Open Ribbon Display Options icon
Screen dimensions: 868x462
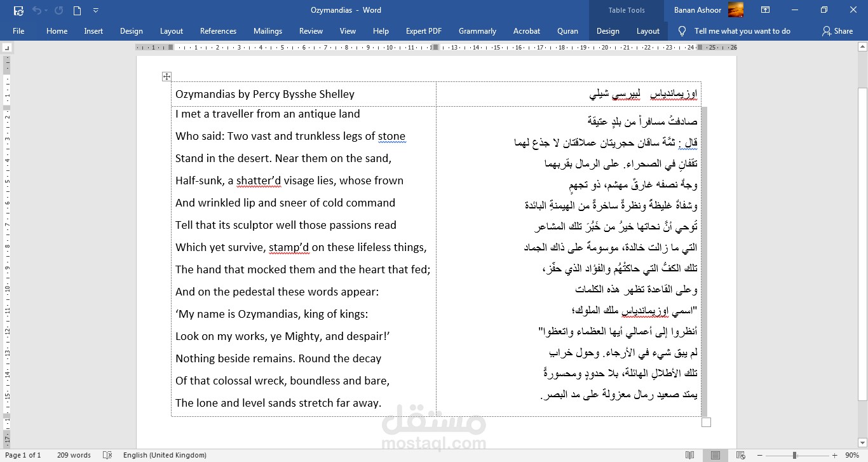click(x=765, y=10)
